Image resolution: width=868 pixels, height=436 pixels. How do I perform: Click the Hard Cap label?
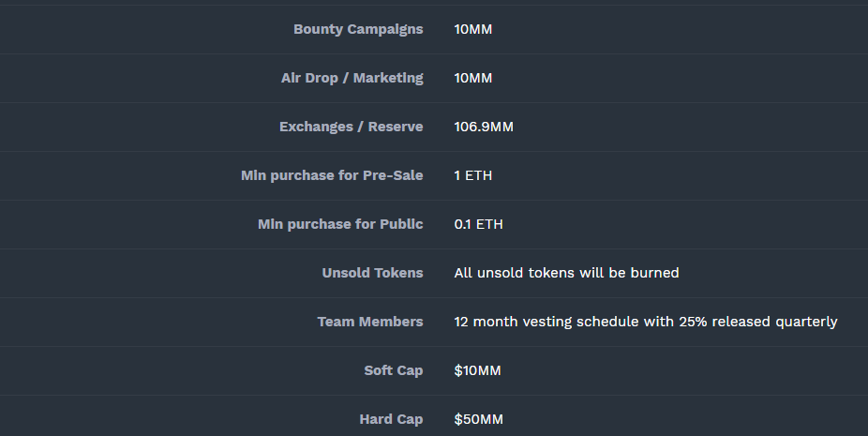click(391, 419)
